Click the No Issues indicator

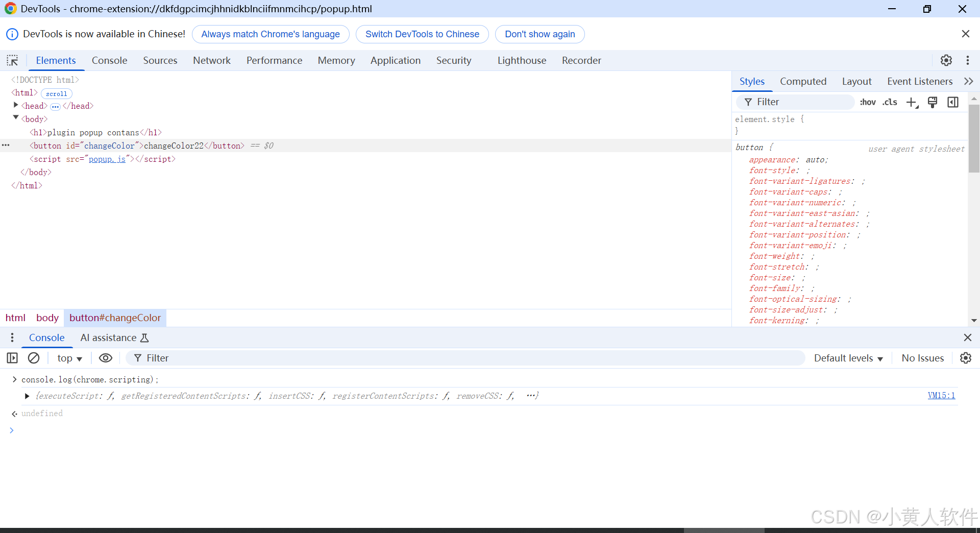tap(922, 358)
